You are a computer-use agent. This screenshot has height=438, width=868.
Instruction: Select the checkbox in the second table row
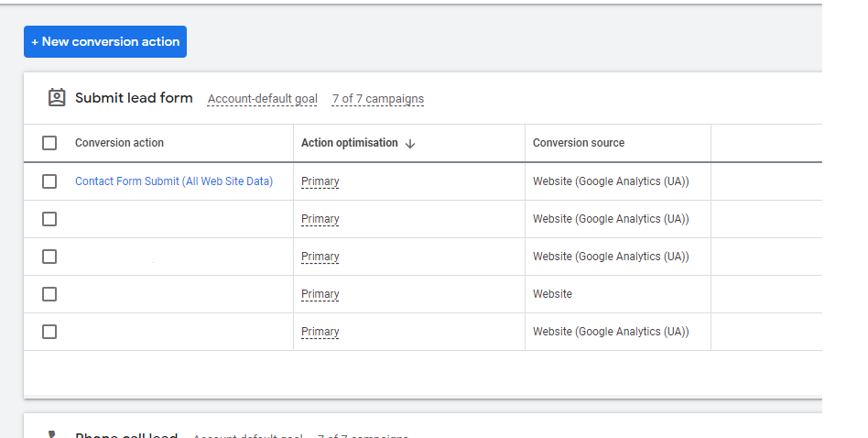tap(49, 219)
